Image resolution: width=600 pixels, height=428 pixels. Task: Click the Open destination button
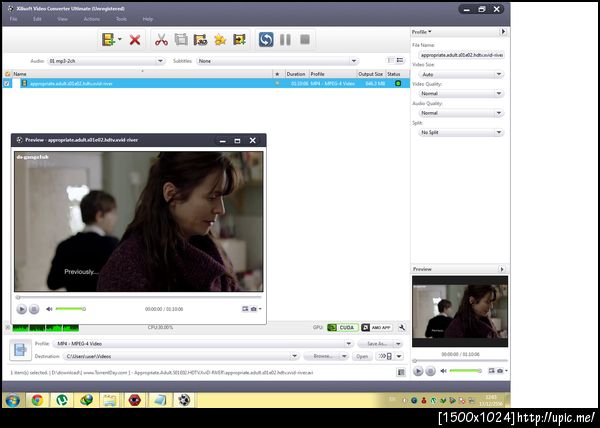coord(362,356)
